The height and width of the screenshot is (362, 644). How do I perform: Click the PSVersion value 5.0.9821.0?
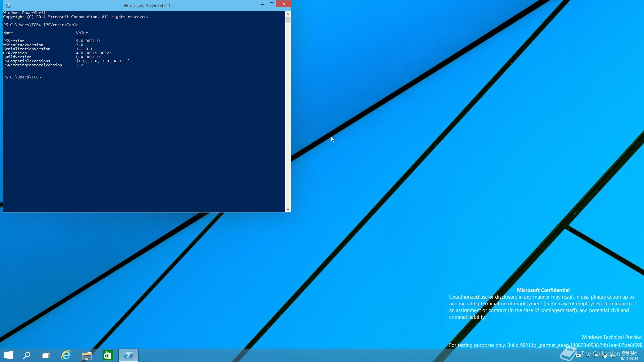point(88,41)
